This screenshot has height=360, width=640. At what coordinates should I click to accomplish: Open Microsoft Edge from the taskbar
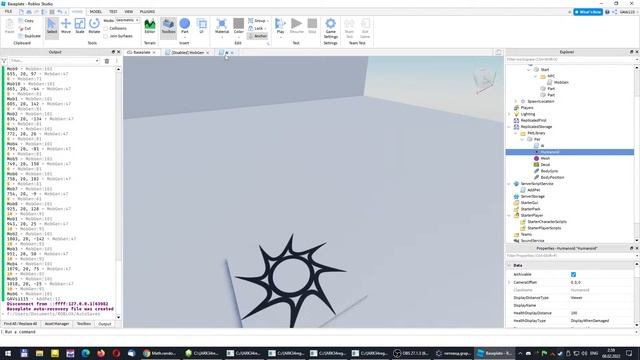point(85,353)
